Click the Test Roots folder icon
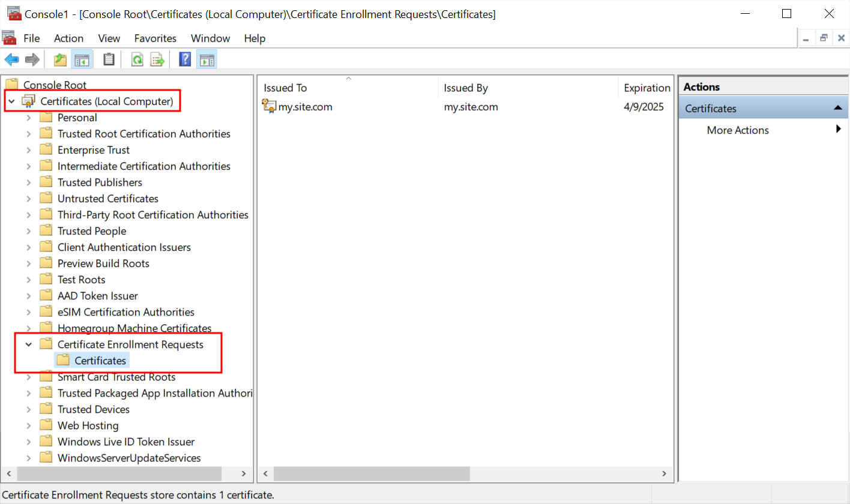Screen dimensions: 850x504 [46, 280]
